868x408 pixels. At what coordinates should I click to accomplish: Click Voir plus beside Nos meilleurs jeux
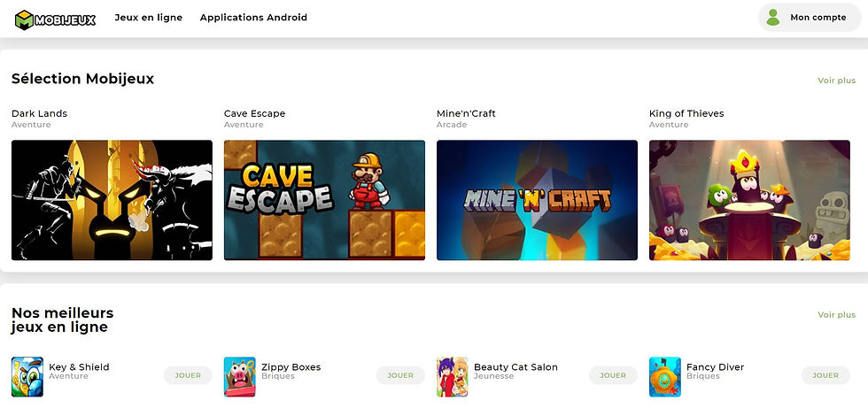[836, 314]
